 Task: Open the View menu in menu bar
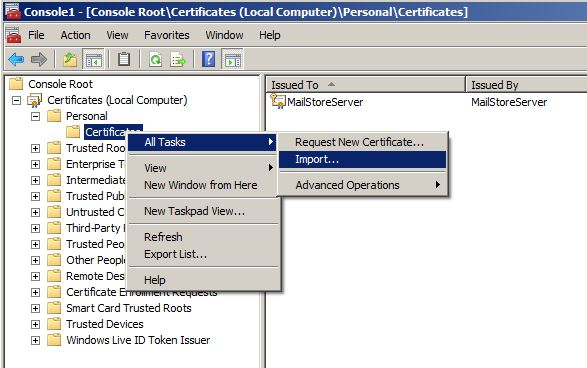[x=117, y=35]
